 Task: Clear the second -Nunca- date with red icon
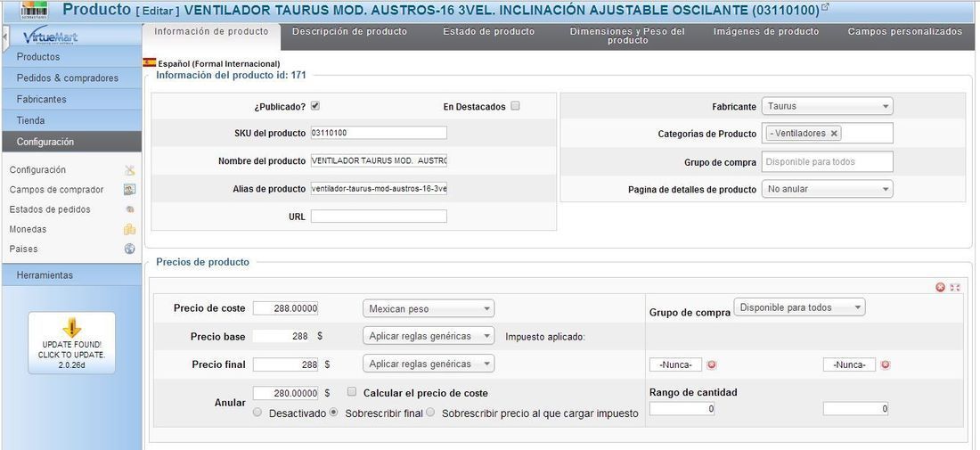pos(885,365)
